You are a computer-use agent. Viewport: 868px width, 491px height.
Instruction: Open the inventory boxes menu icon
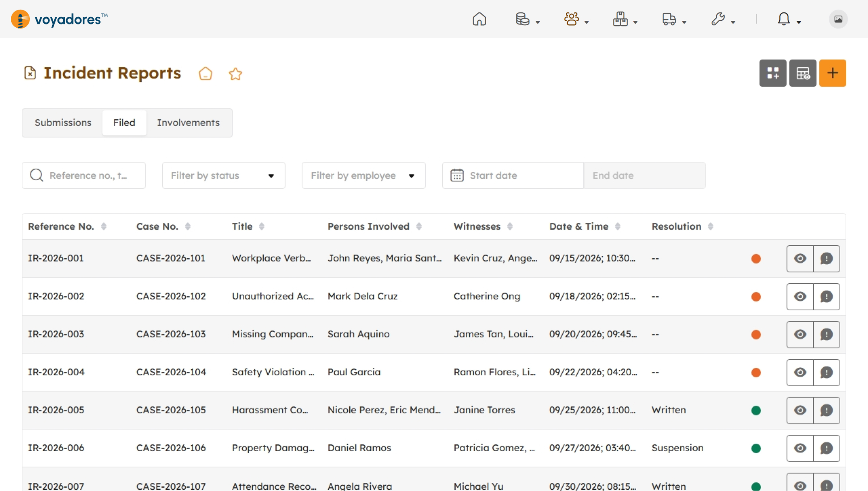[x=620, y=19]
